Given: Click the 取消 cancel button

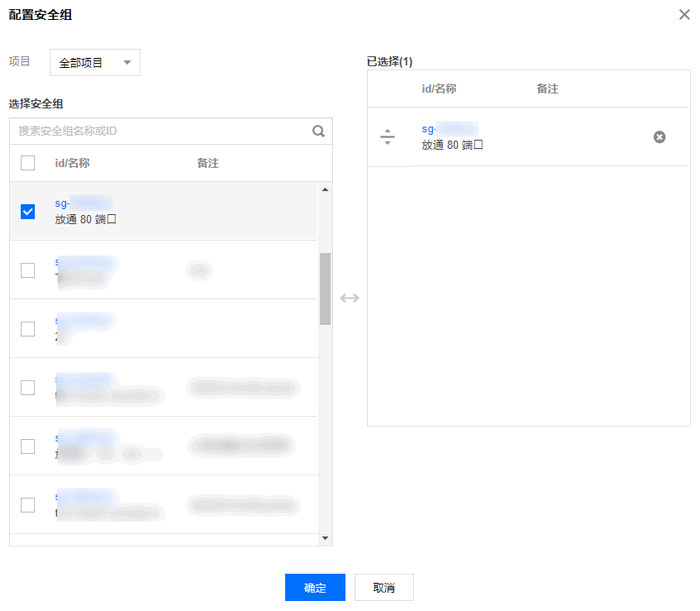Looking at the screenshot, I should pos(383,588).
